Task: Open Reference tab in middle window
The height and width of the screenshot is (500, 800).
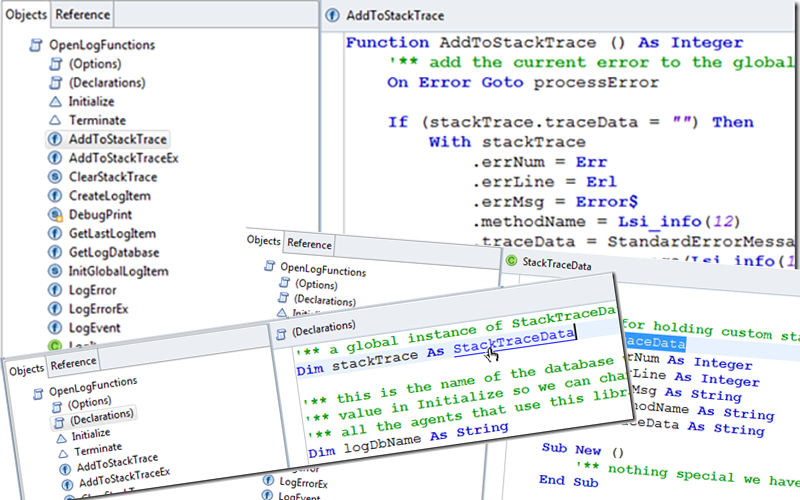Action: 309,244
